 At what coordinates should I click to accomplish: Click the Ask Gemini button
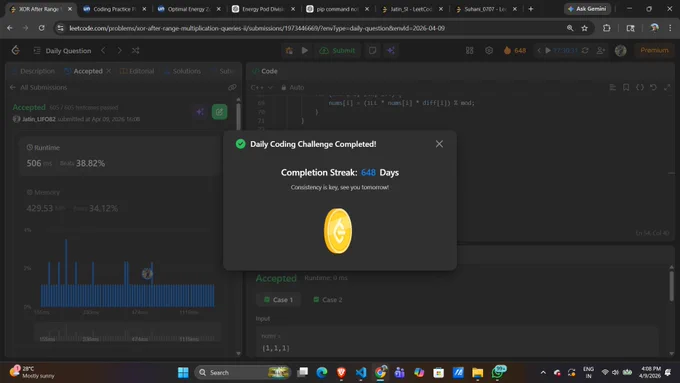point(587,9)
